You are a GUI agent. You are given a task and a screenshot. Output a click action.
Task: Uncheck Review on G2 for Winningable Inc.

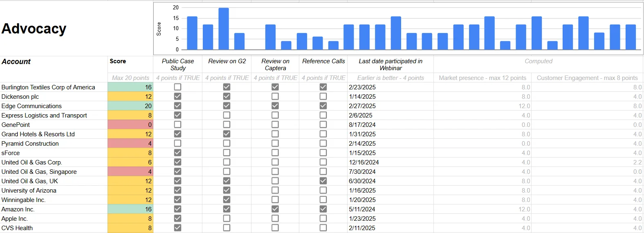227,200
